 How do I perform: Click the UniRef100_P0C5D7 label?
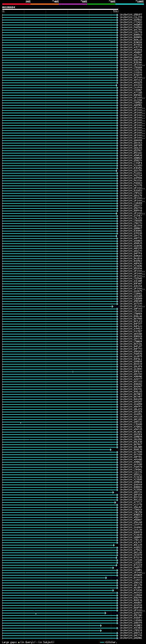(131, 331)
